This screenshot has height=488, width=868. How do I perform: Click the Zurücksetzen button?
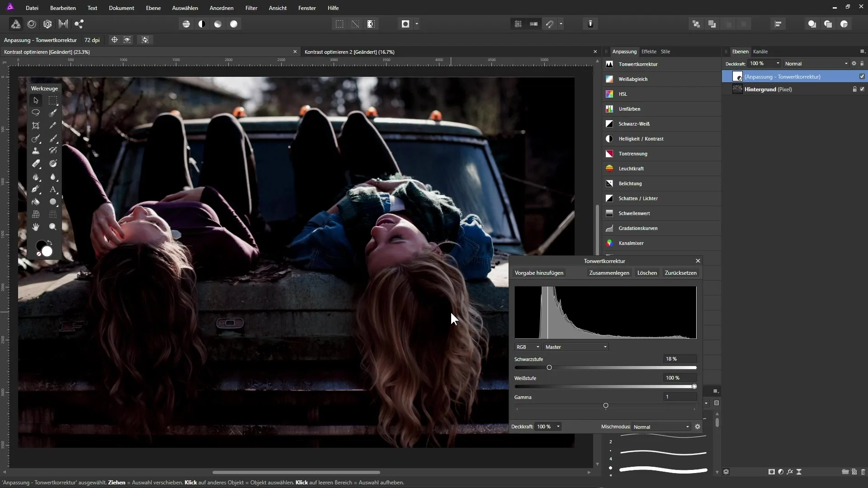click(x=680, y=273)
